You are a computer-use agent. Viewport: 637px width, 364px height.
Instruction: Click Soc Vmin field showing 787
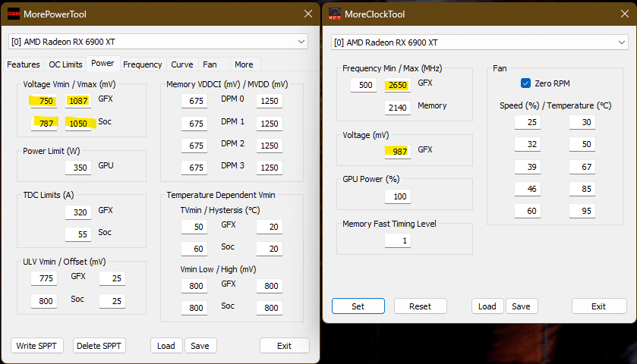43,123
